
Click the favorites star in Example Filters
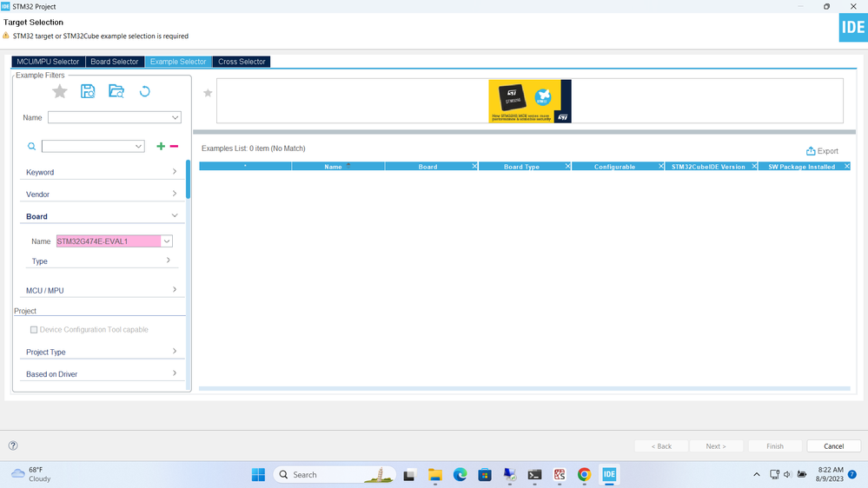tap(60, 91)
